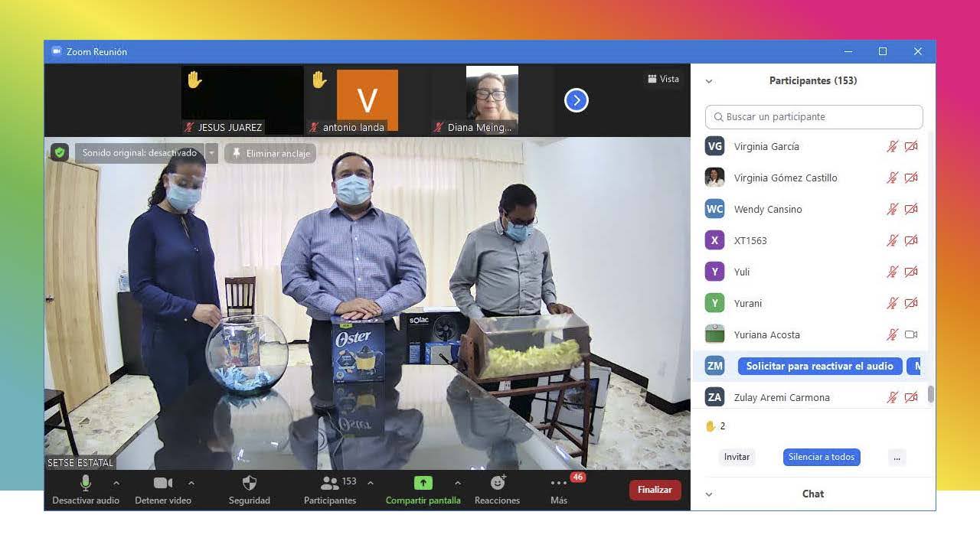Show next participants with blue arrow
Viewport: 980px width, 551px height.
point(577,100)
